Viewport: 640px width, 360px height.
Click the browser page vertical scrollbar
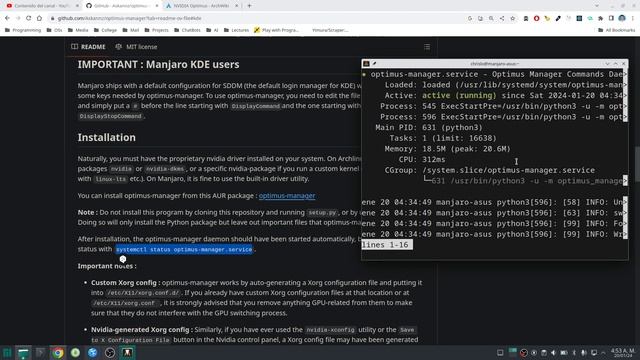(x=637, y=163)
